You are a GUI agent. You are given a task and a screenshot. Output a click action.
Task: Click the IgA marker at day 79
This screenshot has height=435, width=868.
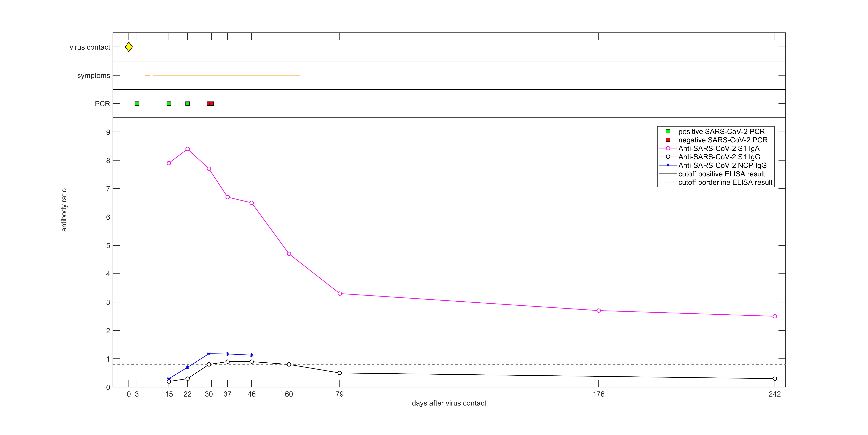(340, 294)
